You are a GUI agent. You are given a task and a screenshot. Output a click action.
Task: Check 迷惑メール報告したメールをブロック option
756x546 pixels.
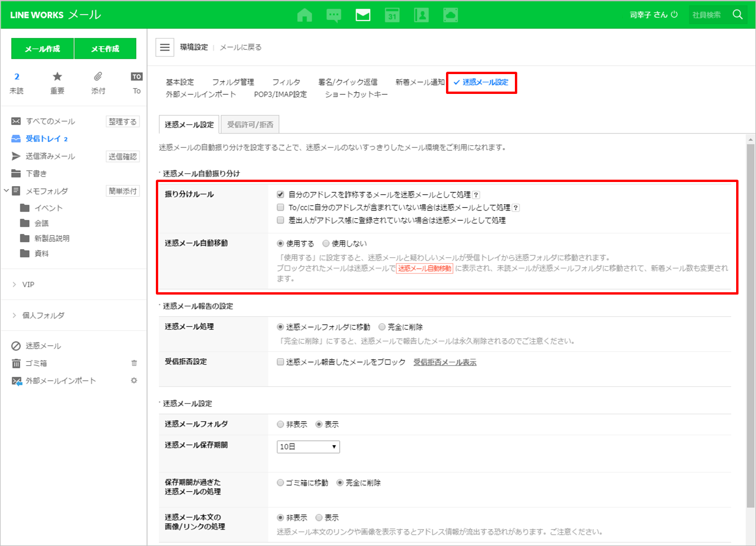[x=281, y=362]
